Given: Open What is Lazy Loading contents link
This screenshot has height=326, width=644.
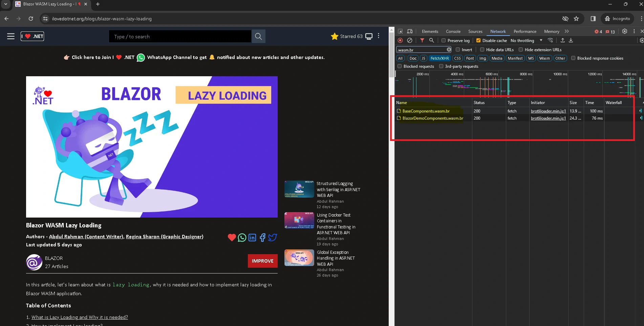Looking at the screenshot, I should pyautogui.click(x=80, y=317).
